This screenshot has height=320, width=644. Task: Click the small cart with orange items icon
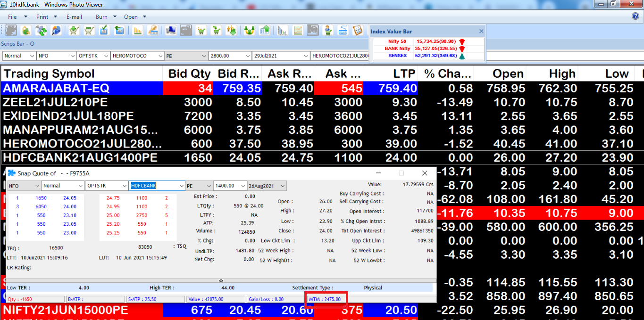pos(201,30)
